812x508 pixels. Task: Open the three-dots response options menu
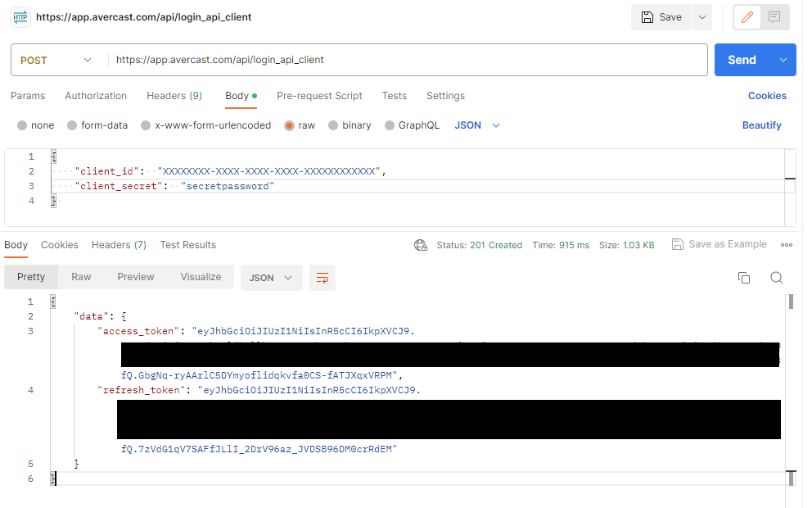coord(786,245)
